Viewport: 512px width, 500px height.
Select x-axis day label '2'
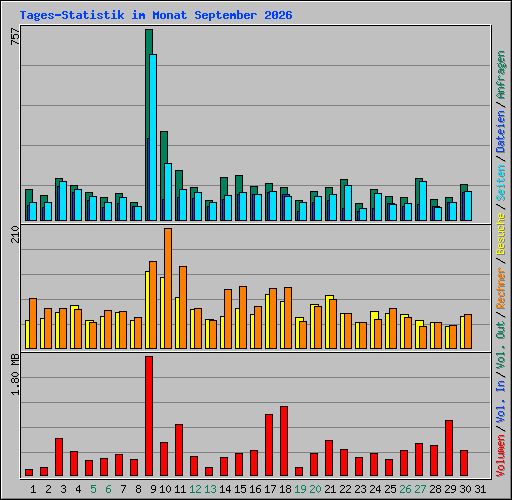click(x=48, y=489)
